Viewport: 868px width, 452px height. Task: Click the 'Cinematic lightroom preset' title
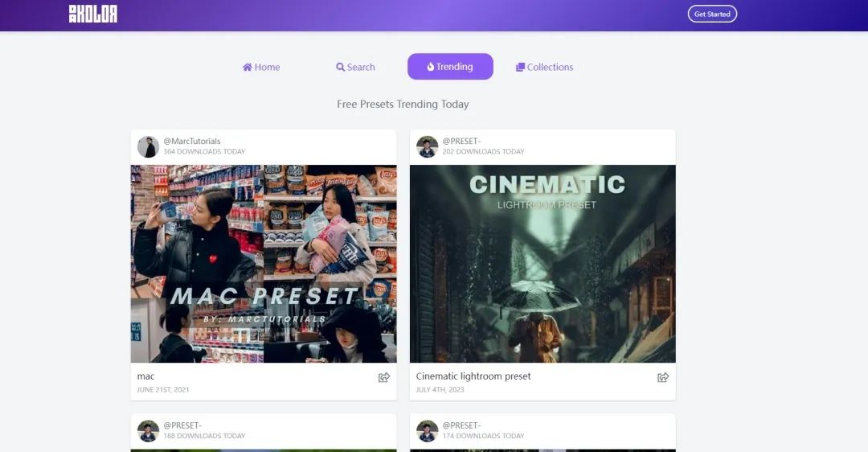[x=473, y=376]
